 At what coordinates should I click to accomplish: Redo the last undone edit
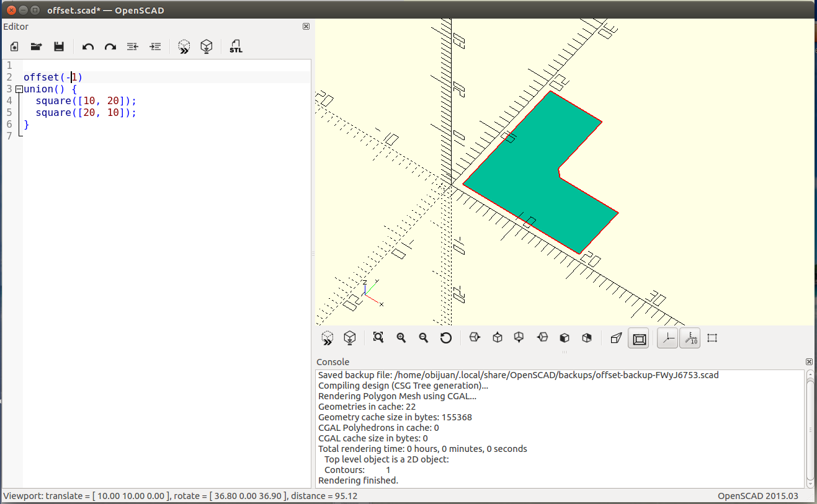point(110,46)
